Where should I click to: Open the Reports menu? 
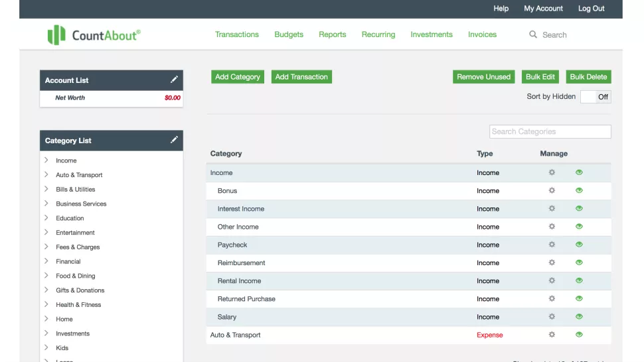point(332,34)
